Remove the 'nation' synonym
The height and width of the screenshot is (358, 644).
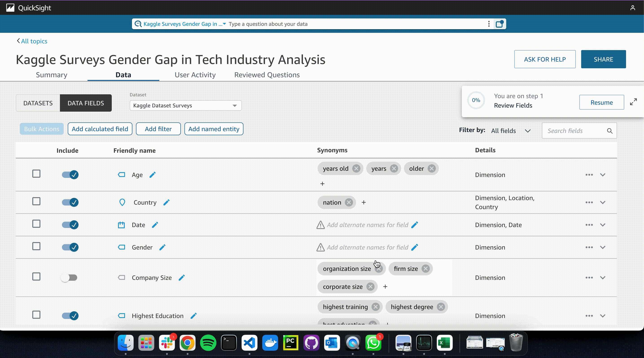click(x=349, y=202)
